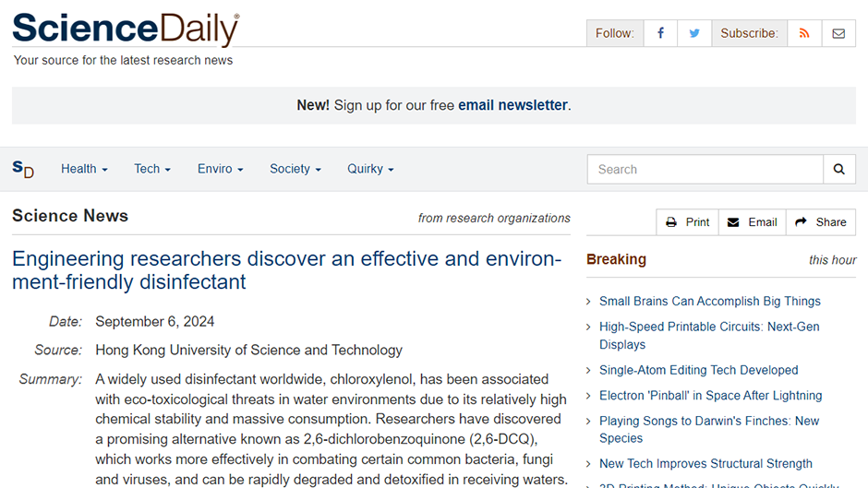Click the email newsletter signup link
This screenshot has height=488, width=868.
tap(512, 105)
